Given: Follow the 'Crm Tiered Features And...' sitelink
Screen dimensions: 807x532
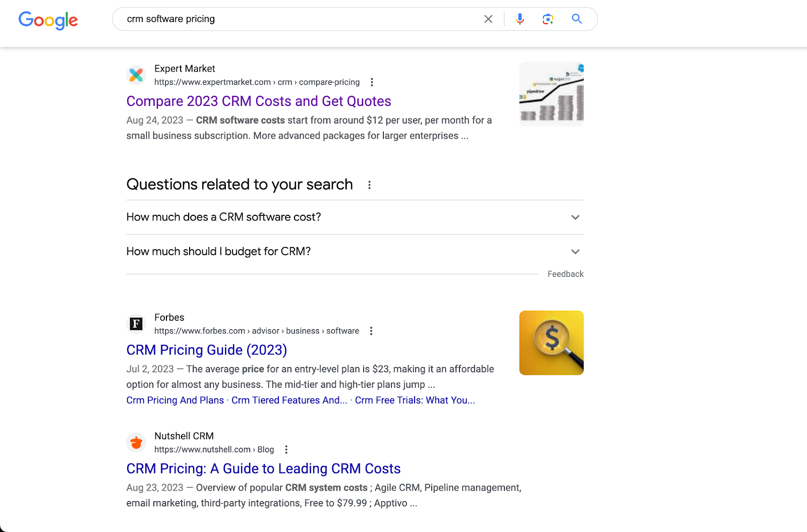Looking at the screenshot, I should pos(290,400).
